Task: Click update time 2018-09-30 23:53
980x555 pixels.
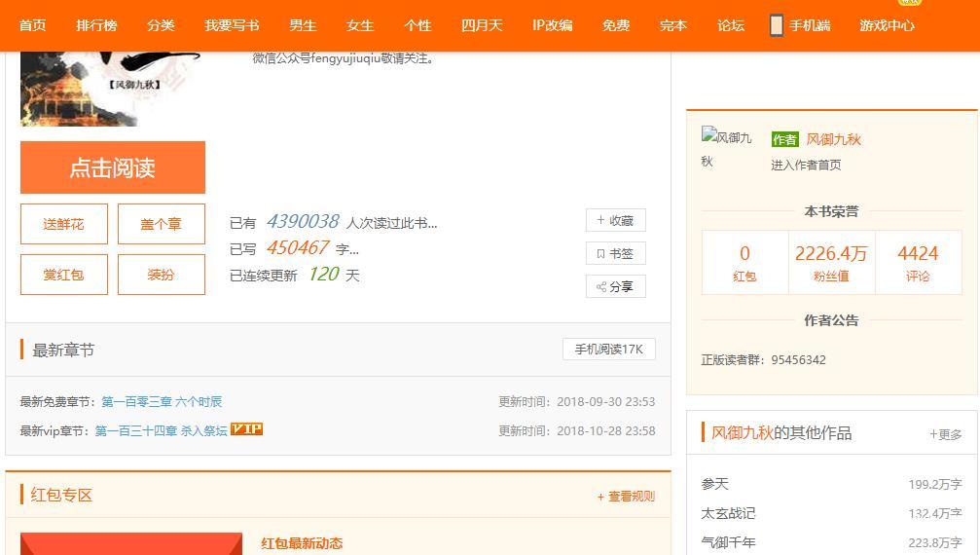Action: pyautogui.click(x=605, y=402)
